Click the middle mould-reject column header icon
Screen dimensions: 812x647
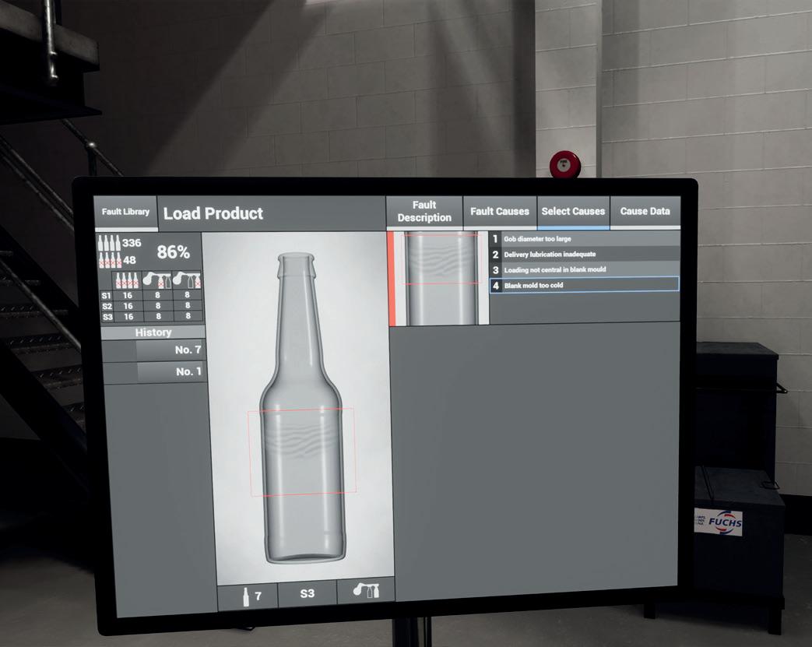pyautogui.click(x=157, y=280)
